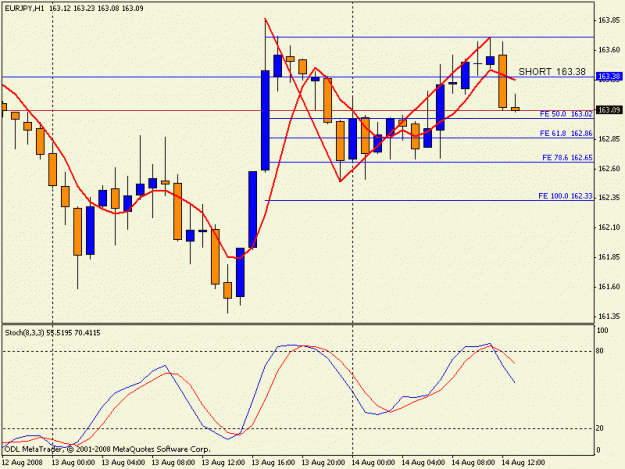Click the stochastic 100 scale label
The height and width of the screenshot is (469, 625).
602,330
